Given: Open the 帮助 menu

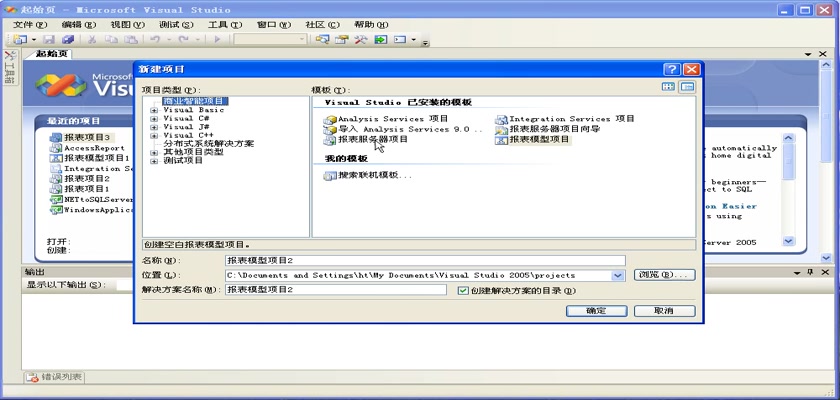Looking at the screenshot, I should coord(371,25).
